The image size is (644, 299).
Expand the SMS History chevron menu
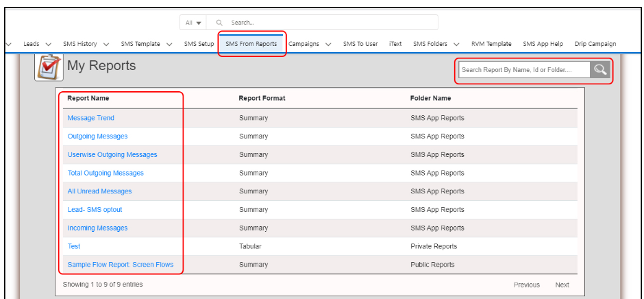click(106, 44)
